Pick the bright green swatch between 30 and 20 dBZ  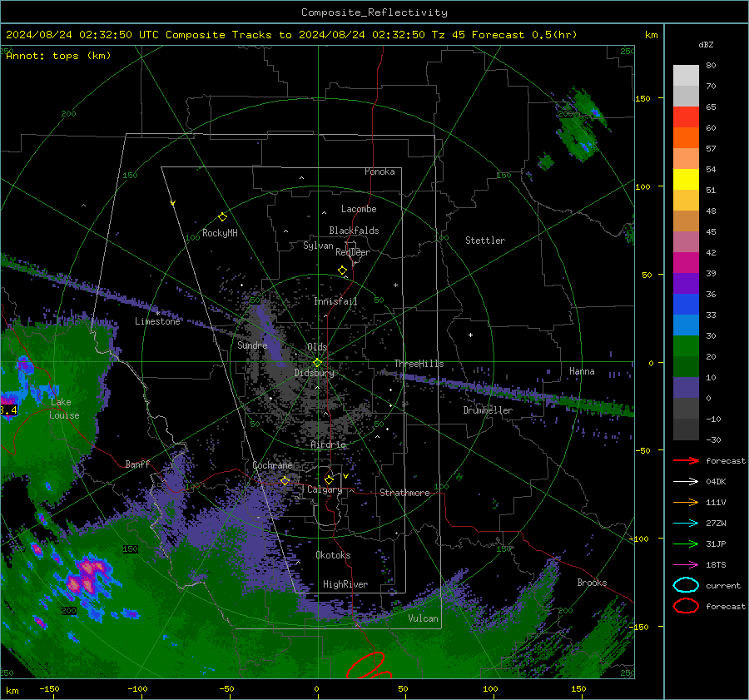[x=686, y=346]
